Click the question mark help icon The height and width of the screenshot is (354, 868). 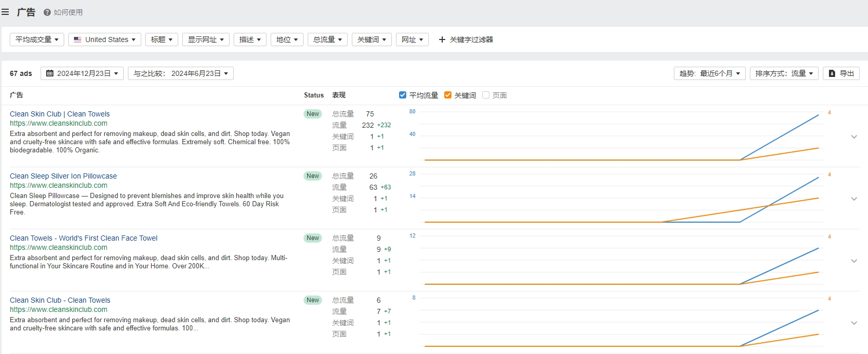[47, 12]
